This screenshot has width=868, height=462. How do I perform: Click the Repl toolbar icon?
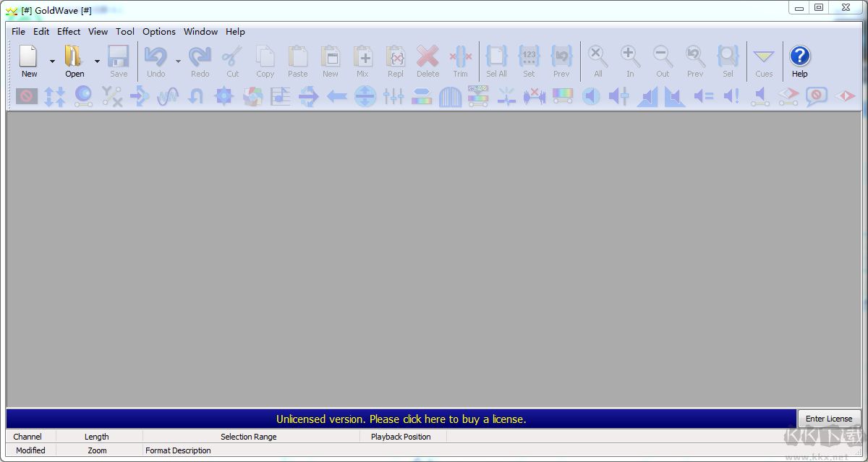point(396,56)
